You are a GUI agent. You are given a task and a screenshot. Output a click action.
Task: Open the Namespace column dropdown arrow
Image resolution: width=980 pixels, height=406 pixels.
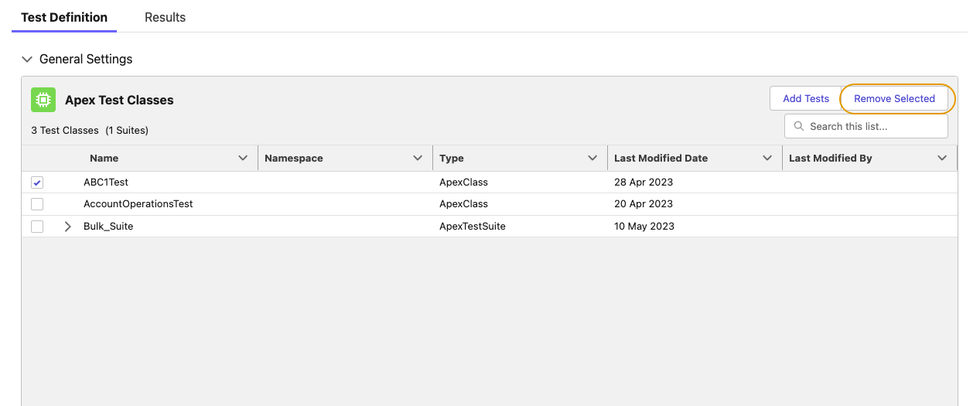(x=418, y=158)
